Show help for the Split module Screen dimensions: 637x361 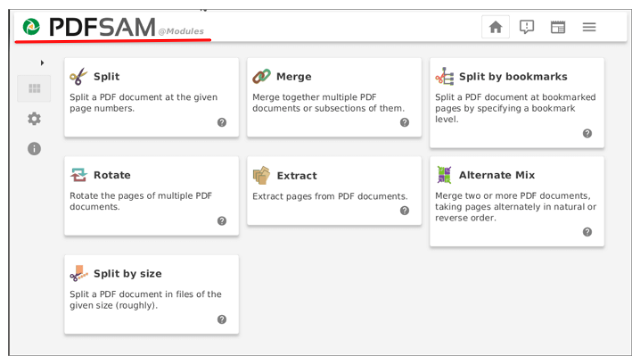(x=222, y=122)
